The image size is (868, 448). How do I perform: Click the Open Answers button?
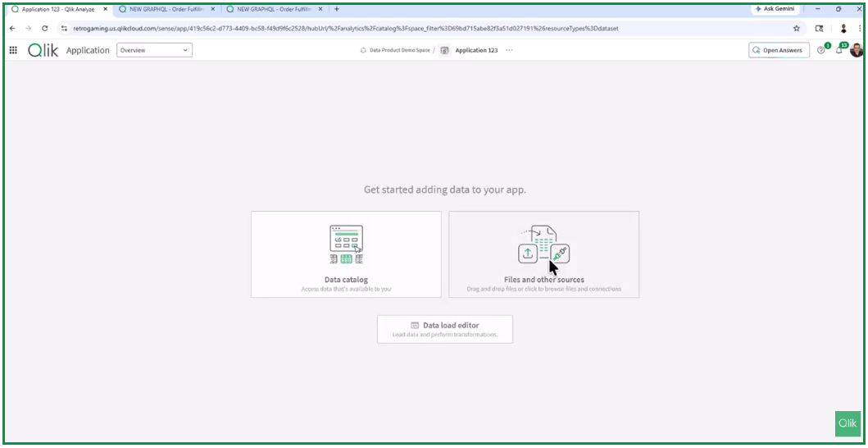tap(779, 50)
